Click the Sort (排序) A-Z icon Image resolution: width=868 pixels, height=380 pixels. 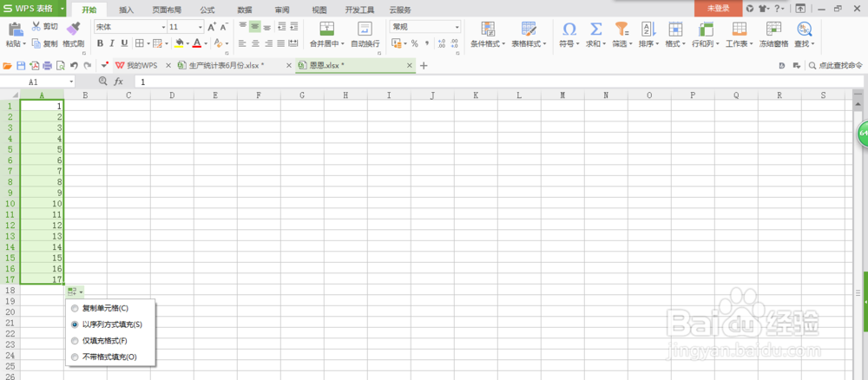tap(648, 29)
